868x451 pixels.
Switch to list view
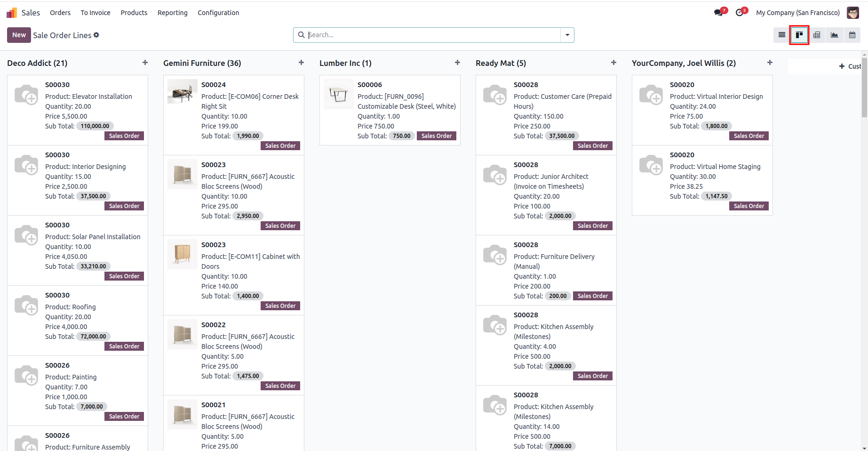pyautogui.click(x=781, y=35)
